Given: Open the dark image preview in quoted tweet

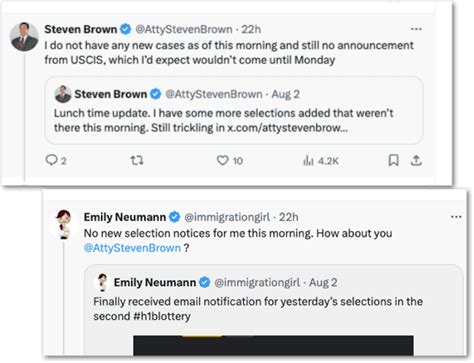Looking at the screenshot, I should tap(273, 346).
